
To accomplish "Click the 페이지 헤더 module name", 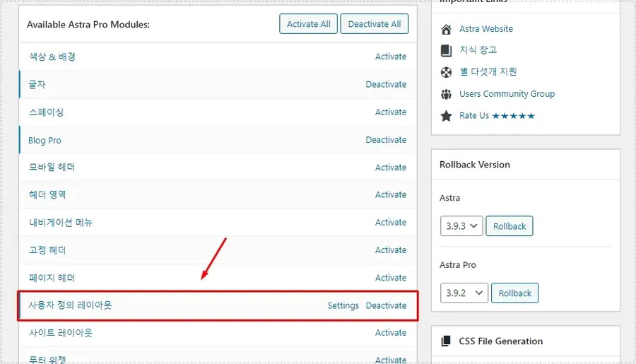I will (52, 278).
